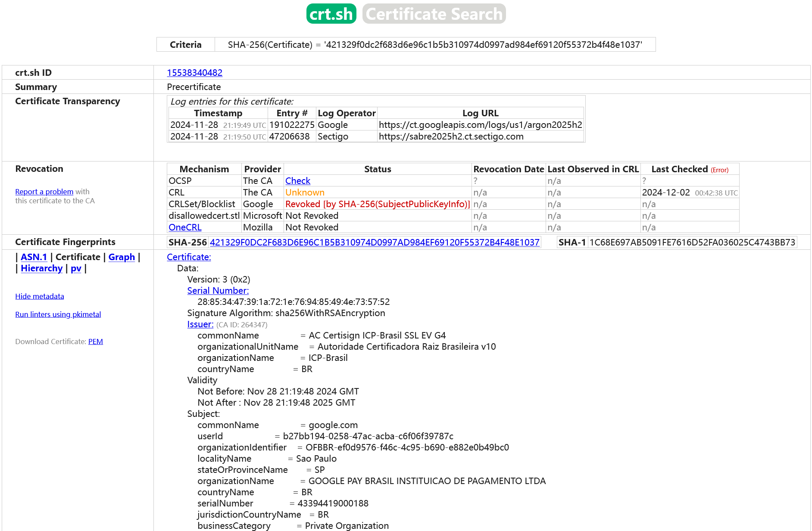The width and height of the screenshot is (812, 531).
Task: Click the Revocation Date column header
Action: 509,169
